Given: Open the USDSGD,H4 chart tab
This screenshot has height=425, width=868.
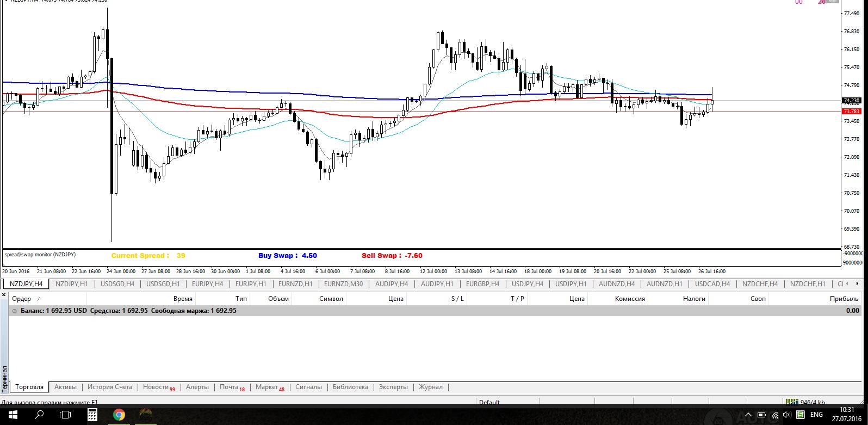Looking at the screenshot, I should (x=117, y=284).
